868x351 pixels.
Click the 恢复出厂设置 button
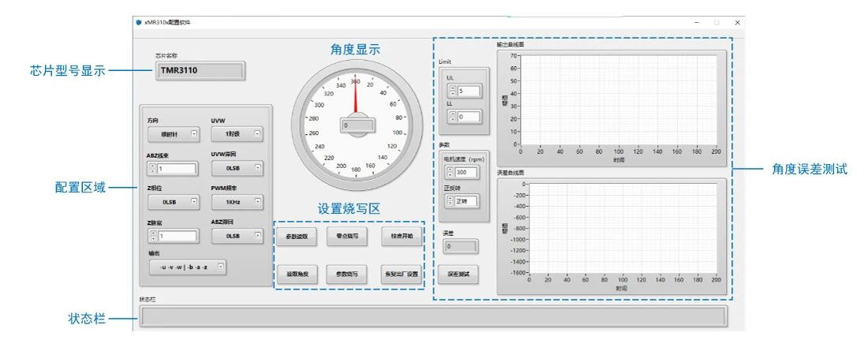point(402,274)
